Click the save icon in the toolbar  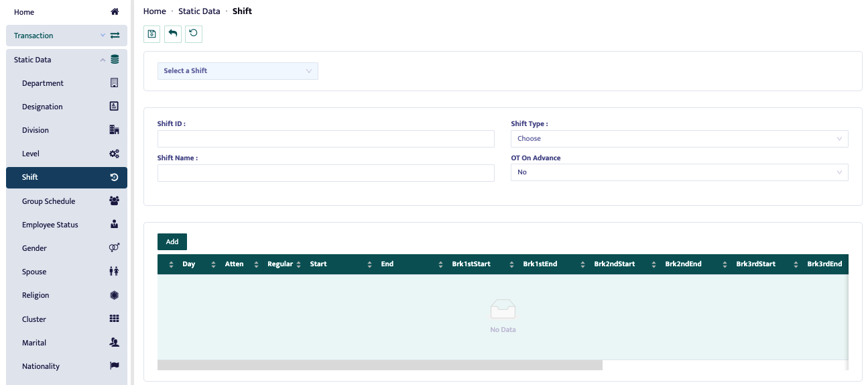(152, 34)
